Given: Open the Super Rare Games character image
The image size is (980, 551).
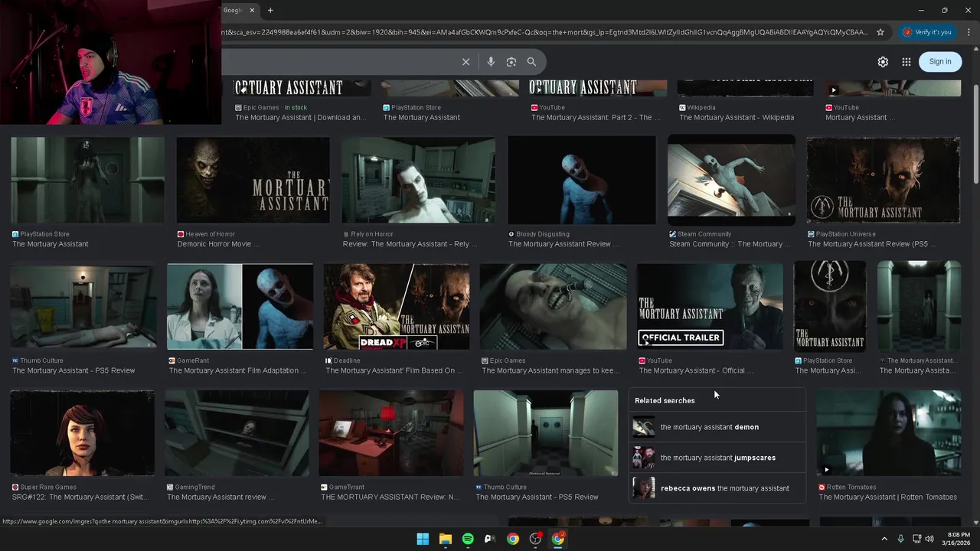Looking at the screenshot, I should [x=82, y=433].
